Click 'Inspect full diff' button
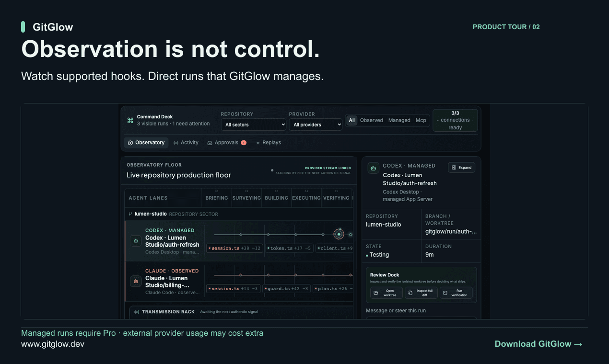The image size is (609, 364). [x=421, y=293]
